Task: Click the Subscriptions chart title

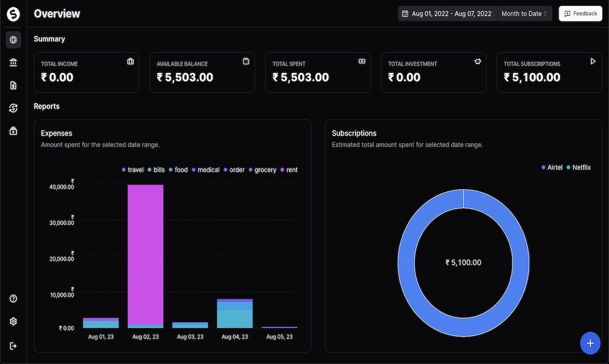Action: [x=354, y=133]
